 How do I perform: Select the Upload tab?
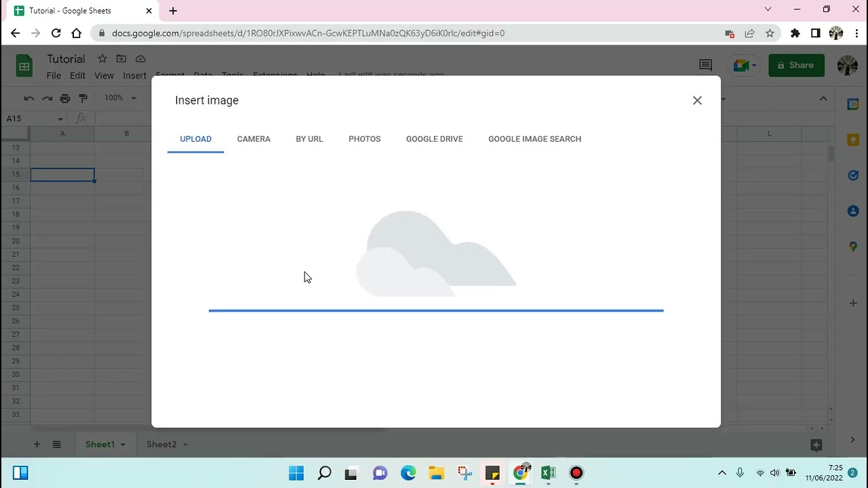pos(195,139)
